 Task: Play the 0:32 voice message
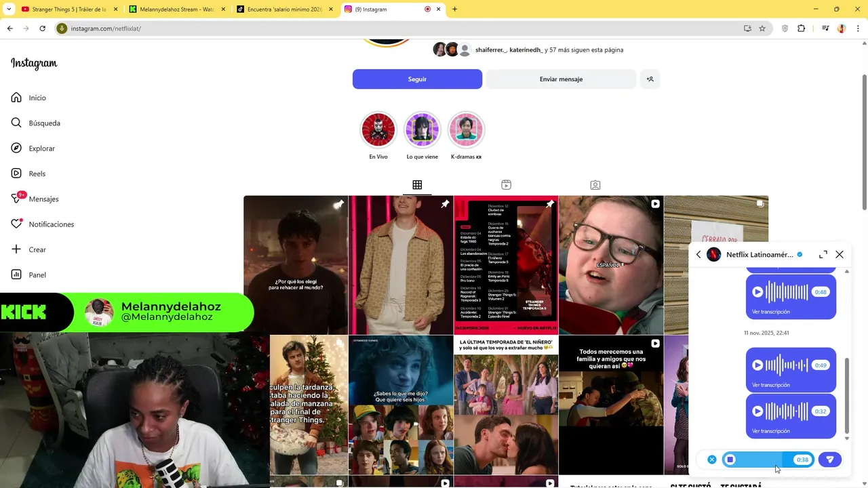point(757,411)
